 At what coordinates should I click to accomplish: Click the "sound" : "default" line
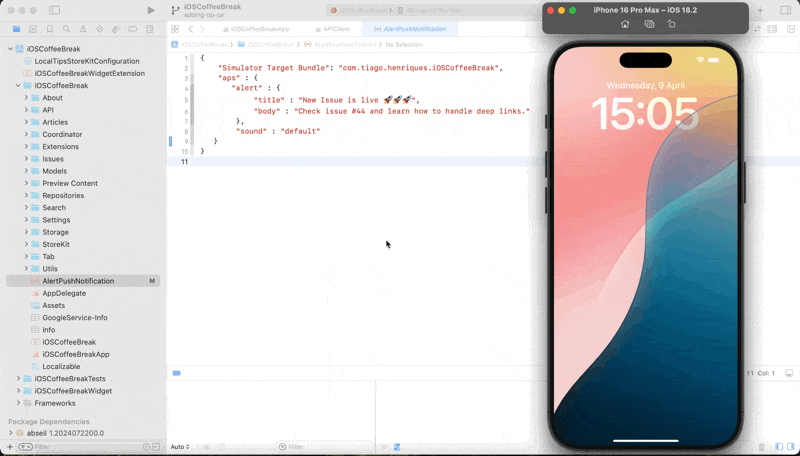[278, 132]
